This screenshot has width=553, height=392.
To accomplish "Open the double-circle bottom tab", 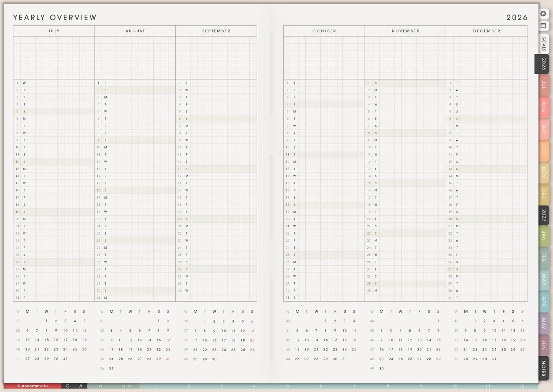I will click(x=126, y=386).
